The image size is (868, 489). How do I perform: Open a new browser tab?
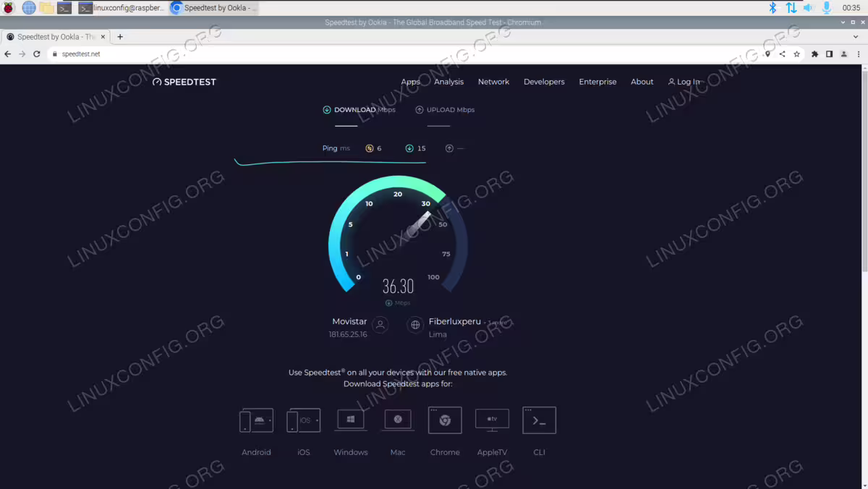120,37
